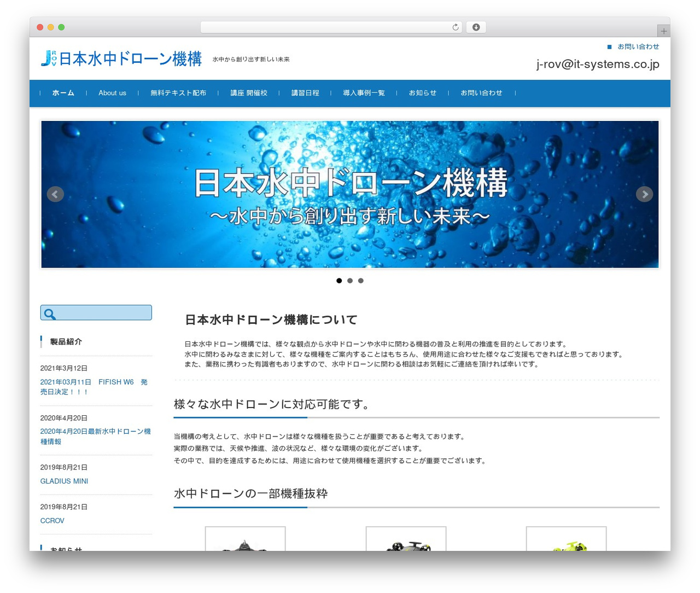Advance slider with right arrow
The height and width of the screenshot is (593, 700).
click(644, 194)
